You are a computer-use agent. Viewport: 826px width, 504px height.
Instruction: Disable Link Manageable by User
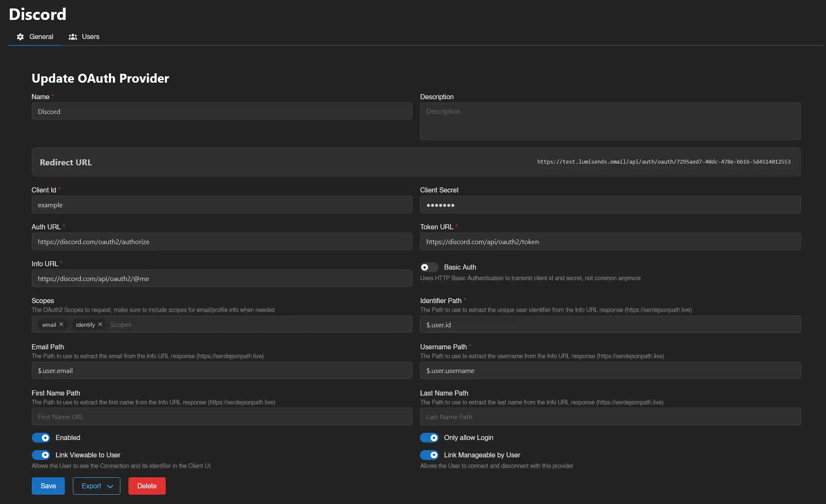tap(429, 455)
